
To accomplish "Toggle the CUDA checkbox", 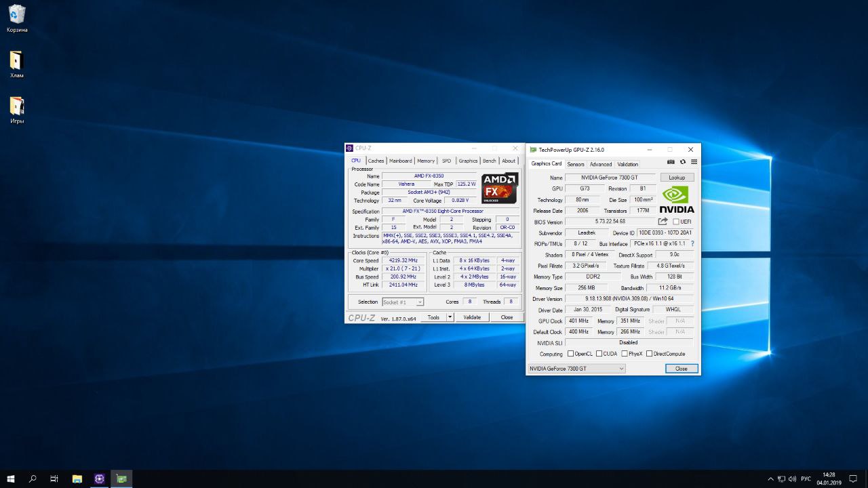I will pyautogui.click(x=599, y=354).
